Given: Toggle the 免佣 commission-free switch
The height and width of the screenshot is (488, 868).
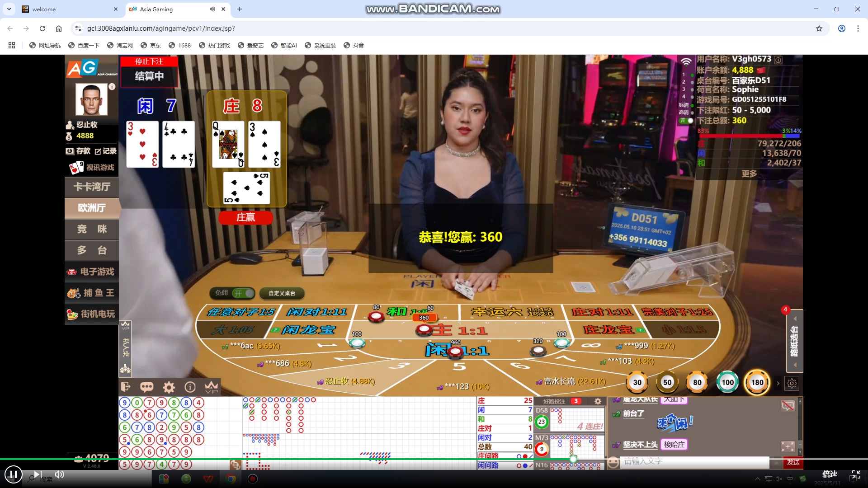Looking at the screenshot, I should [243, 293].
